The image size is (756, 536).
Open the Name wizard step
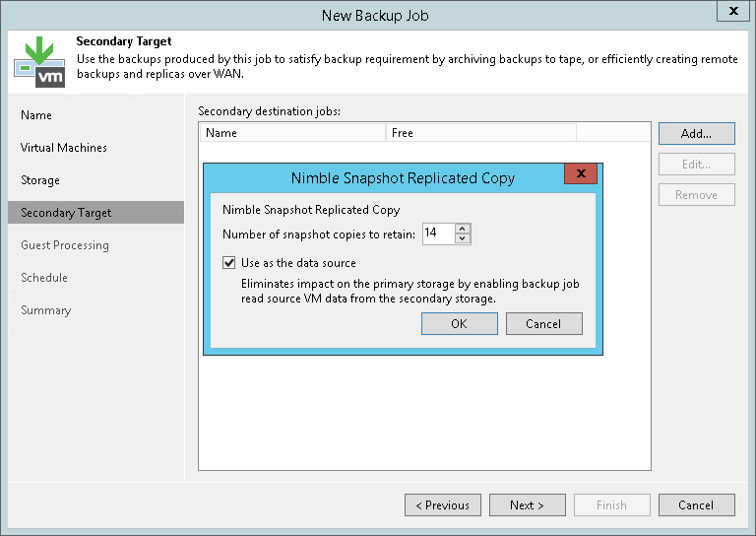tap(36, 115)
